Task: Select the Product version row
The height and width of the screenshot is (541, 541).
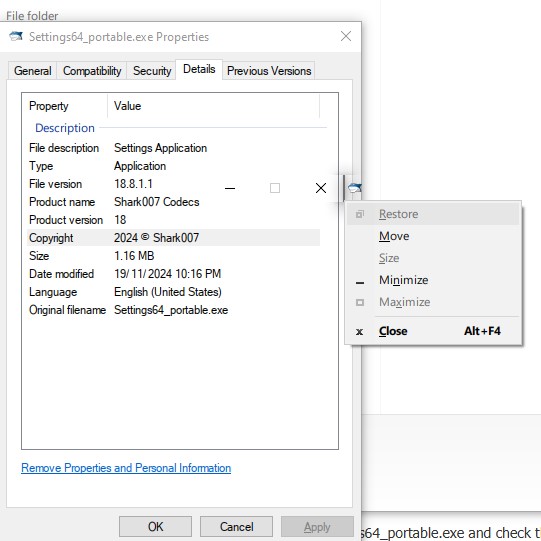Action: 174,220
